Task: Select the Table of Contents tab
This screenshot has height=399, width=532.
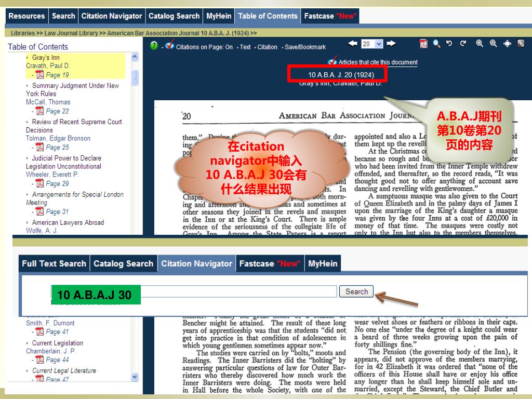Action: pyautogui.click(x=268, y=16)
